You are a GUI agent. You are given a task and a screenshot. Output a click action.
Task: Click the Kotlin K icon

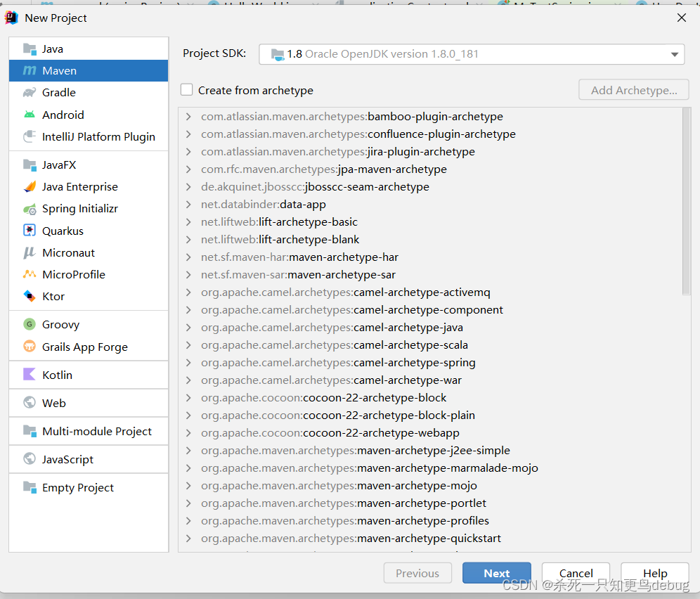30,374
